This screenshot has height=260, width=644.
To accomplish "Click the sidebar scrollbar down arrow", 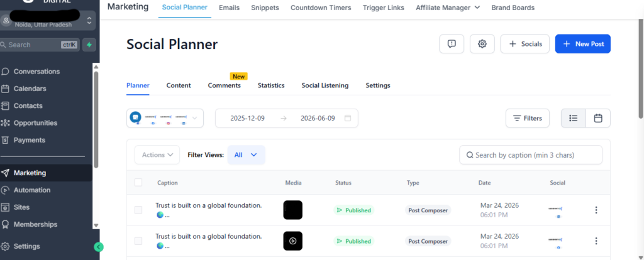I will click(96, 225).
